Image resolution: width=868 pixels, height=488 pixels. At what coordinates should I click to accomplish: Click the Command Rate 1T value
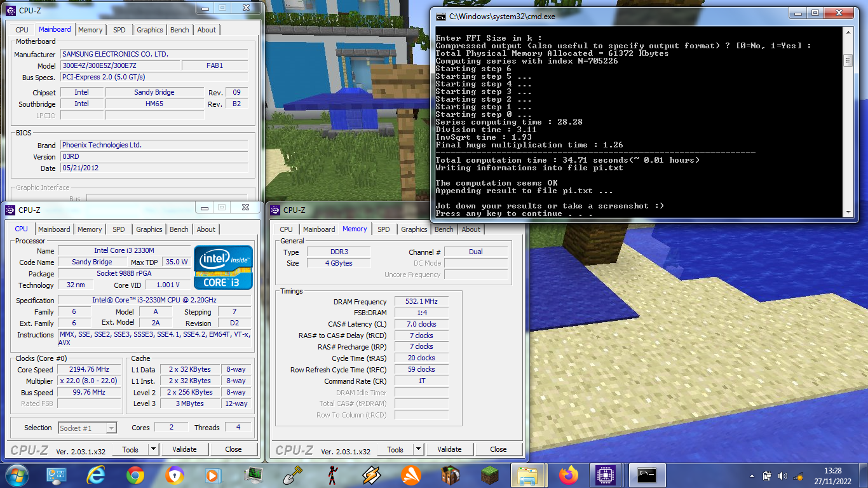[421, 381]
